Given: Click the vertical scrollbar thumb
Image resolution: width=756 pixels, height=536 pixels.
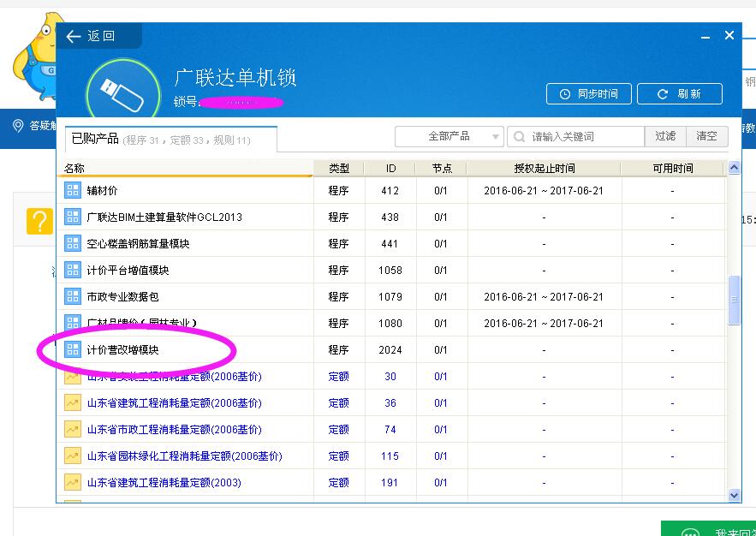Looking at the screenshot, I should [734, 300].
